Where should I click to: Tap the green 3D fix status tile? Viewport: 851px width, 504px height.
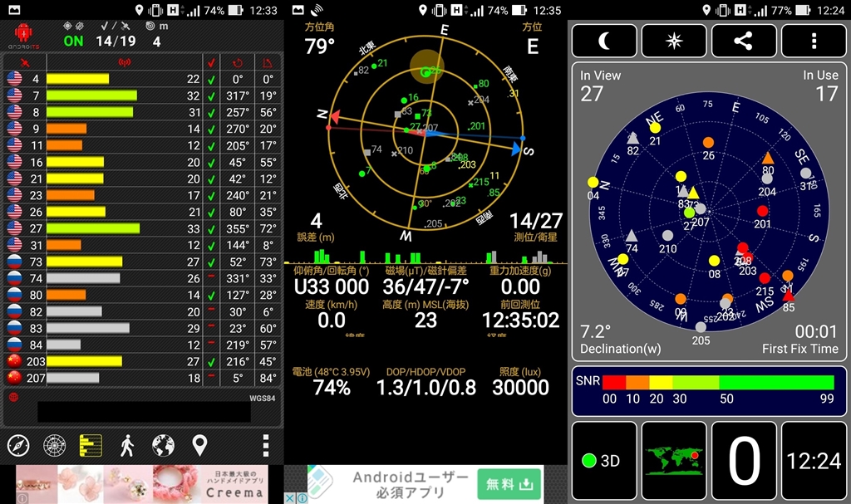(604, 461)
